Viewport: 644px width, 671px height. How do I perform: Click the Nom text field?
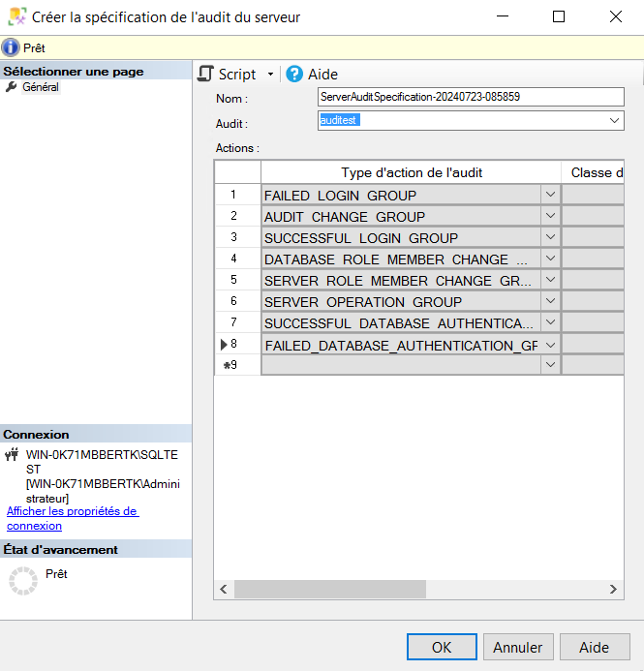tap(471, 97)
